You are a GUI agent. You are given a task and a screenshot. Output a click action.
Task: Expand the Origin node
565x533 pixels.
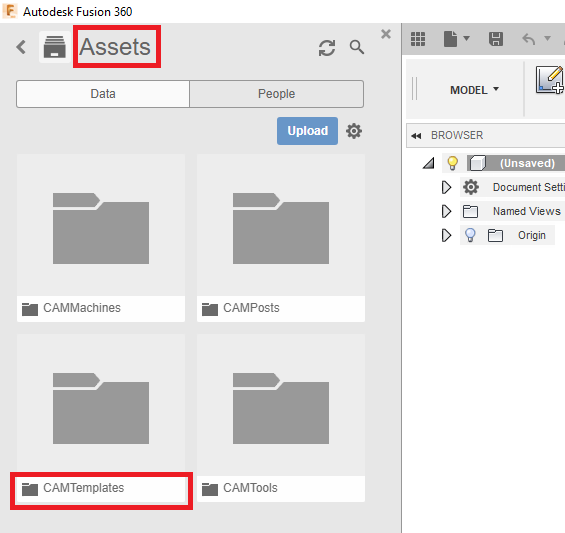(446, 235)
